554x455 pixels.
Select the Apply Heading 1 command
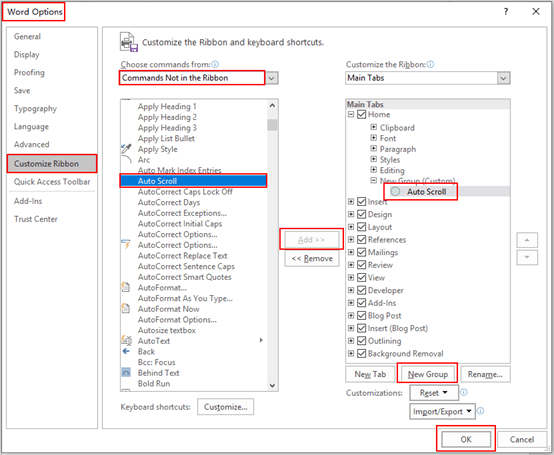tap(167, 106)
